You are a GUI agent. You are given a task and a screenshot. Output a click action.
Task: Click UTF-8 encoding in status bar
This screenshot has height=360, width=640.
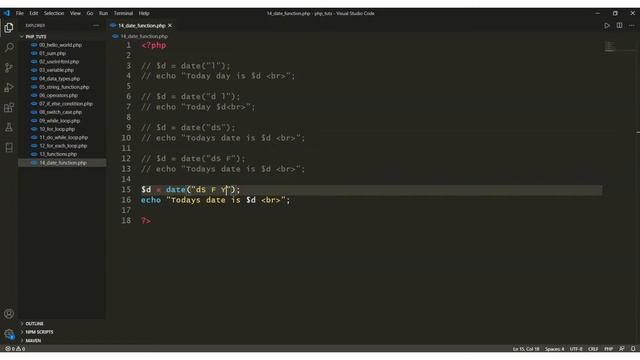coord(576,349)
